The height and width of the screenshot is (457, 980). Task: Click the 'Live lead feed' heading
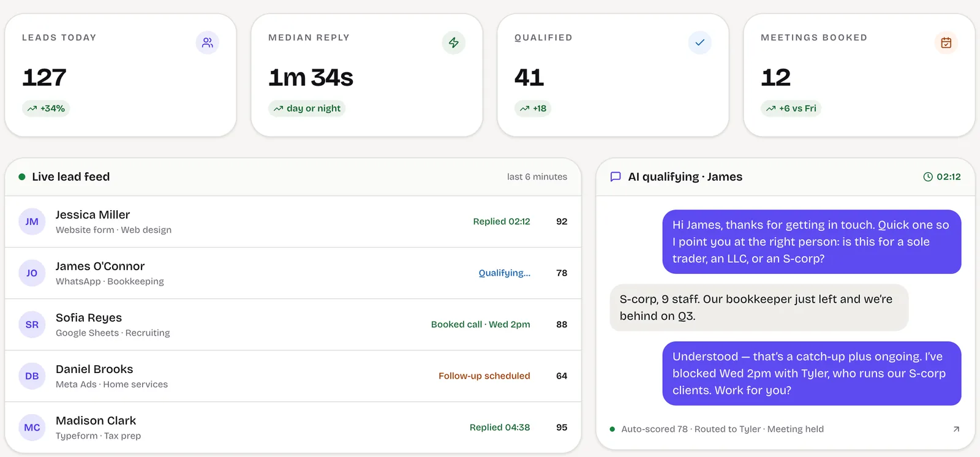(x=71, y=177)
